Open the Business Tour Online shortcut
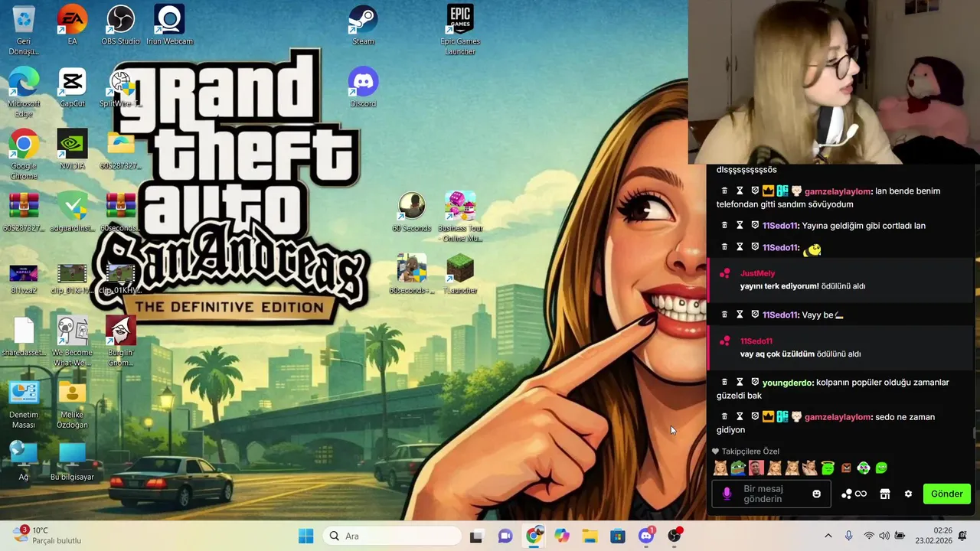 [459, 217]
